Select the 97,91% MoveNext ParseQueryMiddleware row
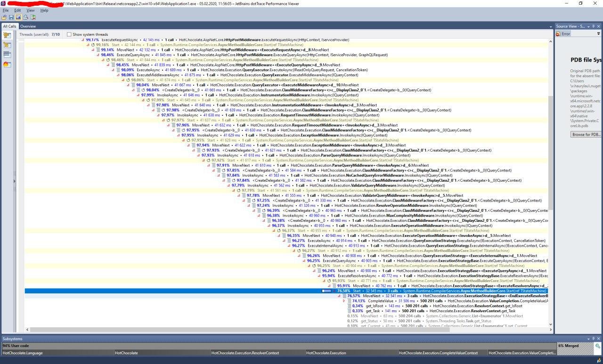This screenshot has width=603, height=364. (286, 165)
